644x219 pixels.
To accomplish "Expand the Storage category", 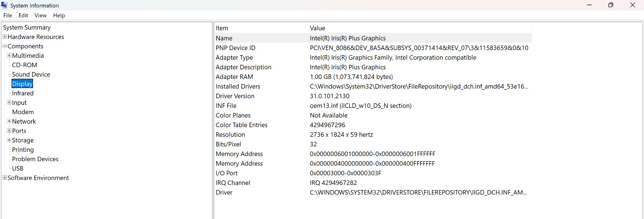I will coord(9,140).
